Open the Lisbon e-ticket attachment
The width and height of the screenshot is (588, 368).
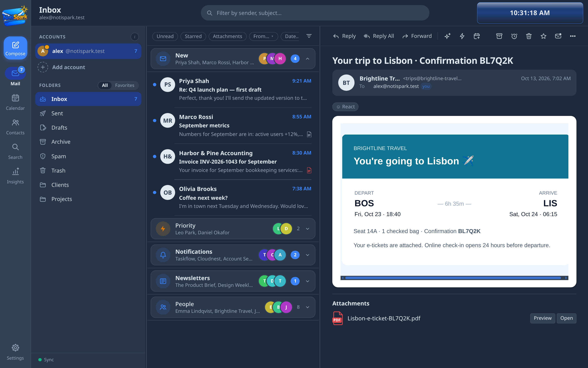(x=566, y=318)
